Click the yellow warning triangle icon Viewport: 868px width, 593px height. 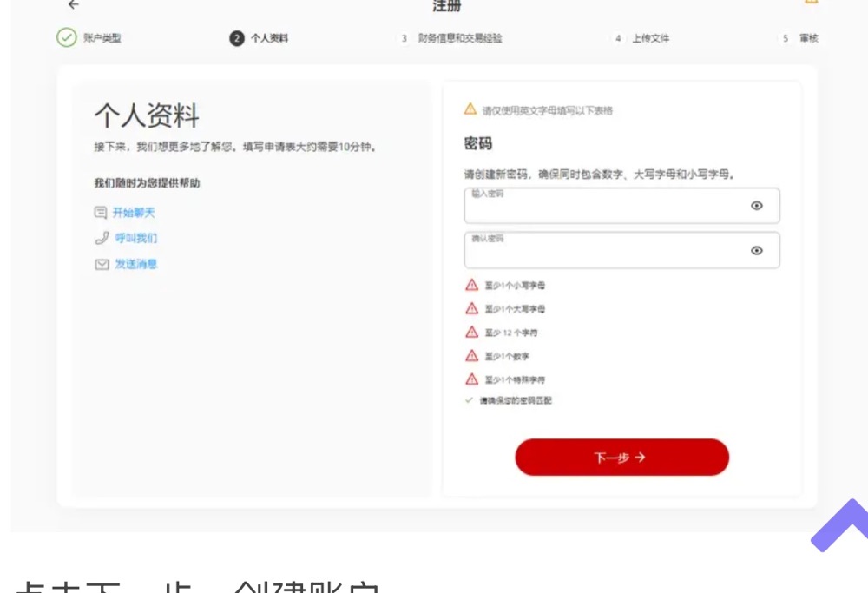pos(470,109)
